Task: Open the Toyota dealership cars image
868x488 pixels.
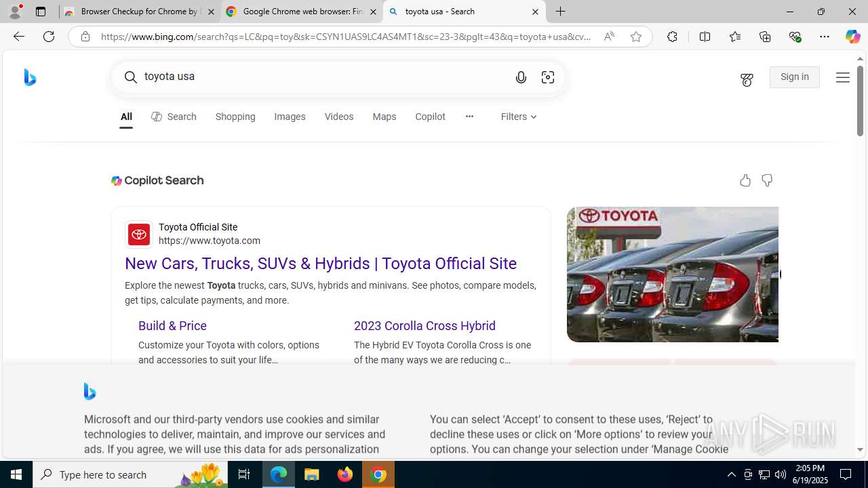Action: coord(673,274)
